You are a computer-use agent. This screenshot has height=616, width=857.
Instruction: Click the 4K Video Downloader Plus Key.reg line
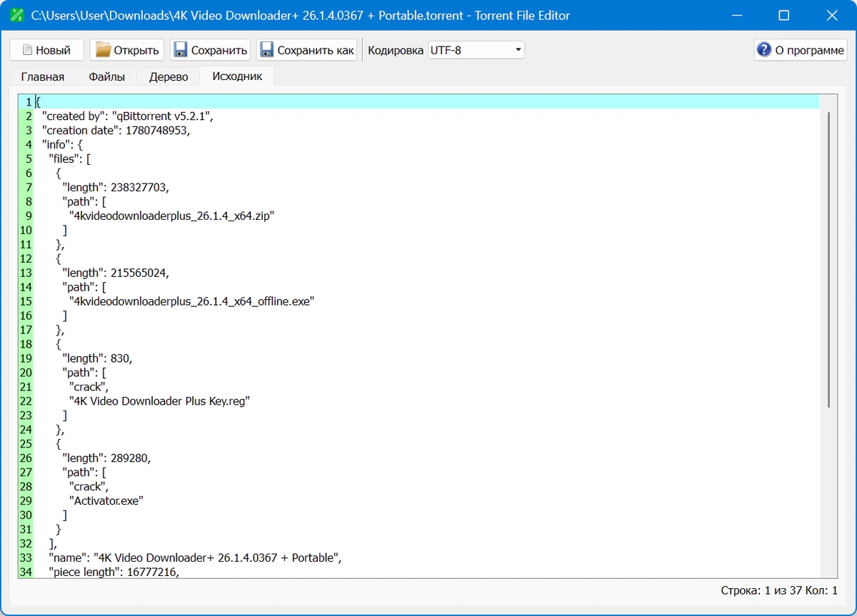click(x=159, y=401)
